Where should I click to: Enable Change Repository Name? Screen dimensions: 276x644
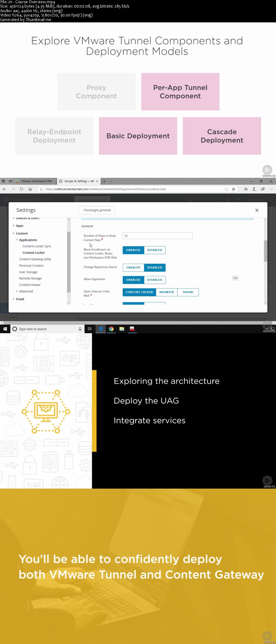[x=133, y=268]
